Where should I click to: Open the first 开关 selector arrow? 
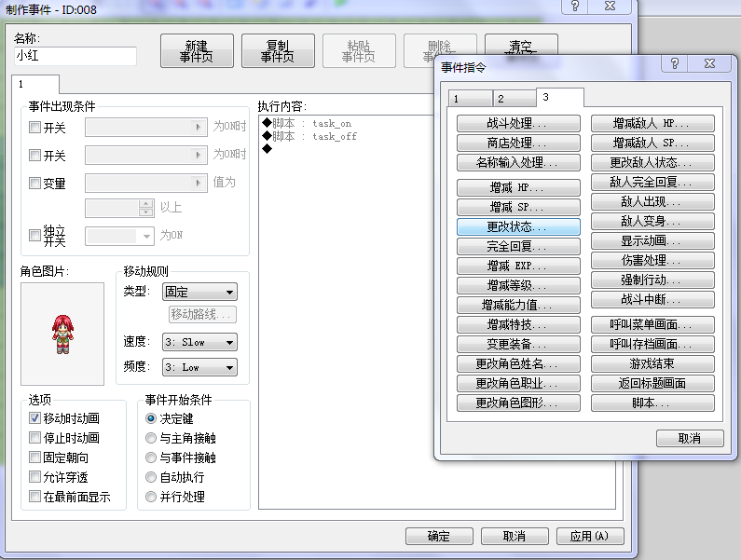198,127
